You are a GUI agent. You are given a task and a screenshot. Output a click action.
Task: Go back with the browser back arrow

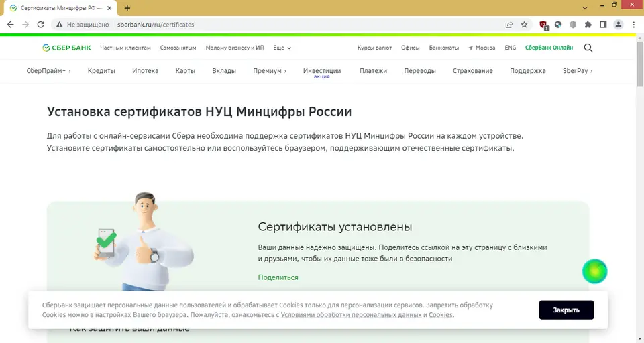10,25
